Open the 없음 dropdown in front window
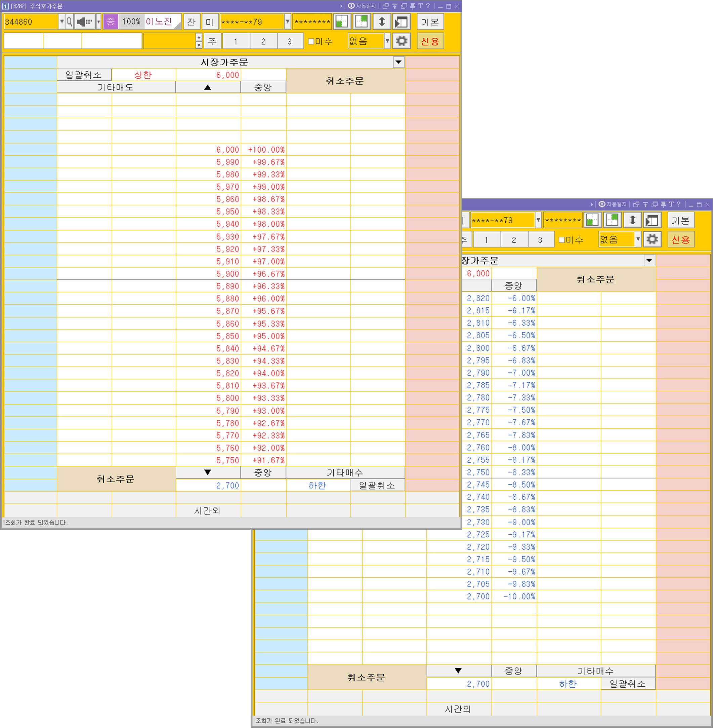This screenshot has width=713, height=728. pos(387,41)
